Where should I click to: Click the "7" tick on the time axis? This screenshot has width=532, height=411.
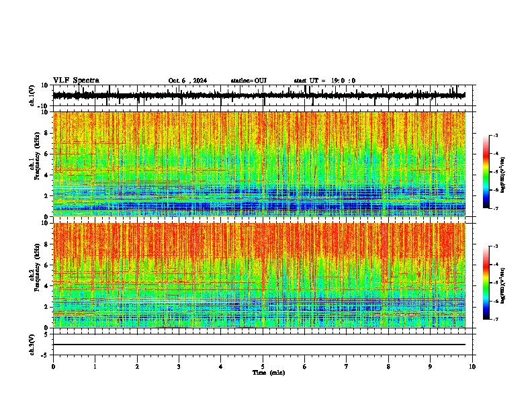pyautogui.click(x=347, y=367)
